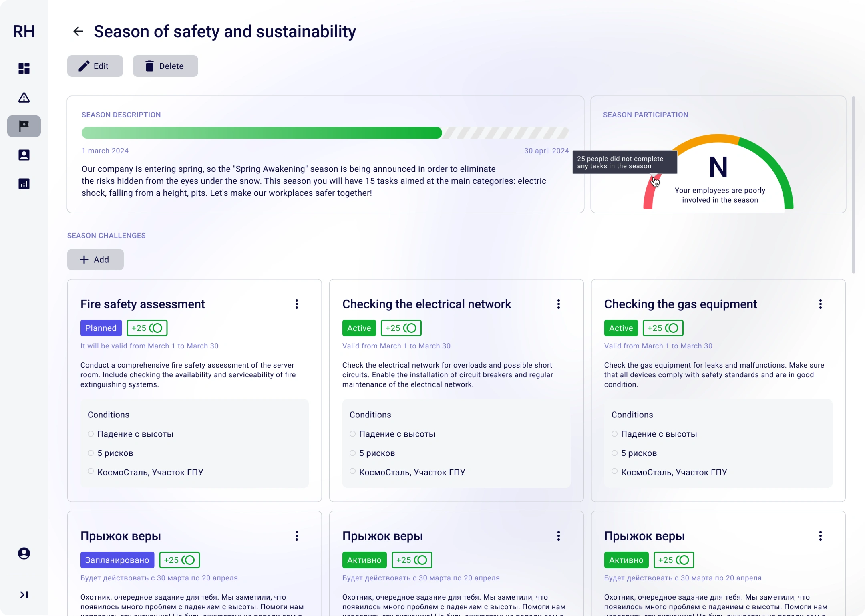The height and width of the screenshot is (616, 865).
Task: Open the bar chart analytics icon
Action: [x=24, y=184]
